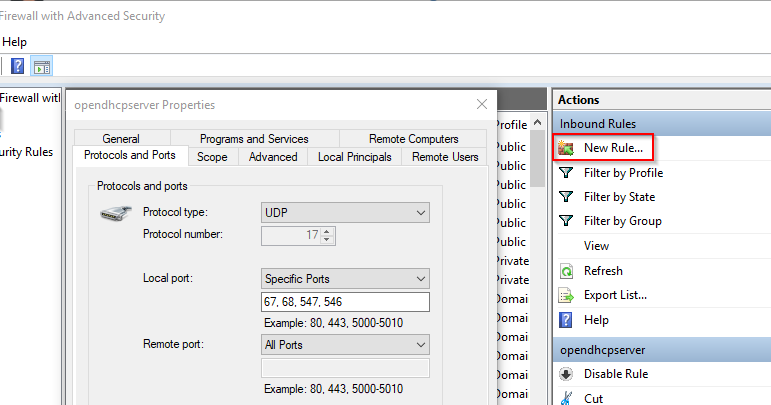Viewport: 771px width, 405px height.
Task: Open the Protocol type dropdown
Action: (x=345, y=212)
